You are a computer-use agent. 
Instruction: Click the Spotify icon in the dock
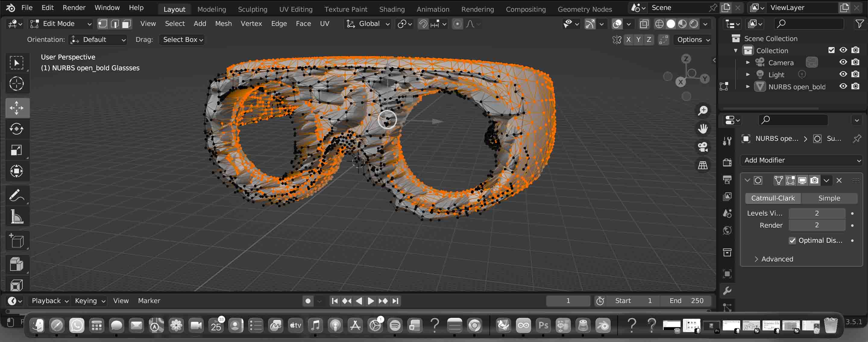point(395,325)
